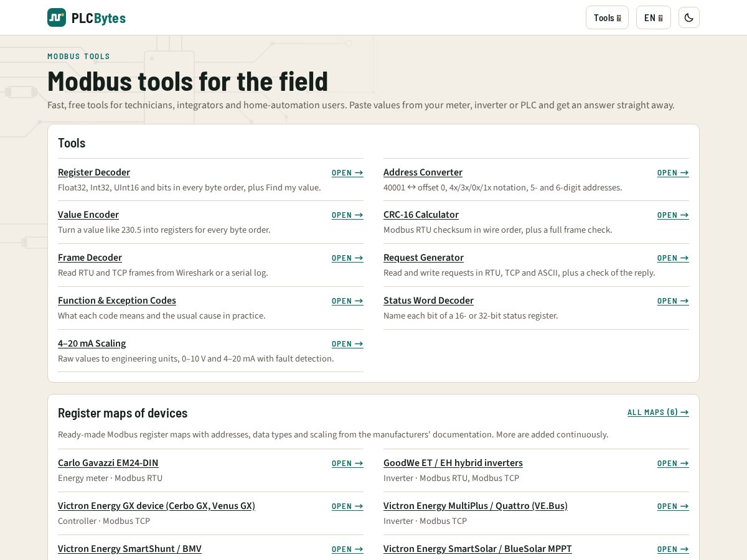The width and height of the screenshot is (747, 560).
Task: Click 'Inverter · Modbus RTU, Modbus TCP' text
Action: (x=451, y=478)
